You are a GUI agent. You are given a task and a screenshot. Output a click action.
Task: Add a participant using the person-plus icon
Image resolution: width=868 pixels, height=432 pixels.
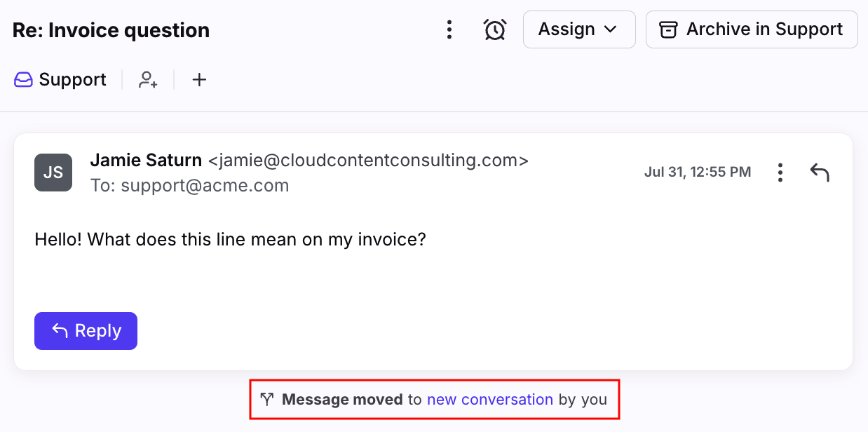tap(148, 80)
